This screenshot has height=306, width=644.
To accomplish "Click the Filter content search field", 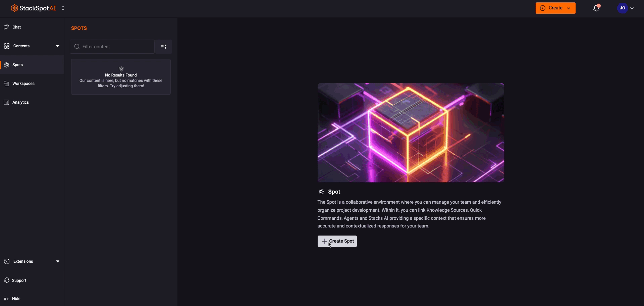I will pos(112,47).
